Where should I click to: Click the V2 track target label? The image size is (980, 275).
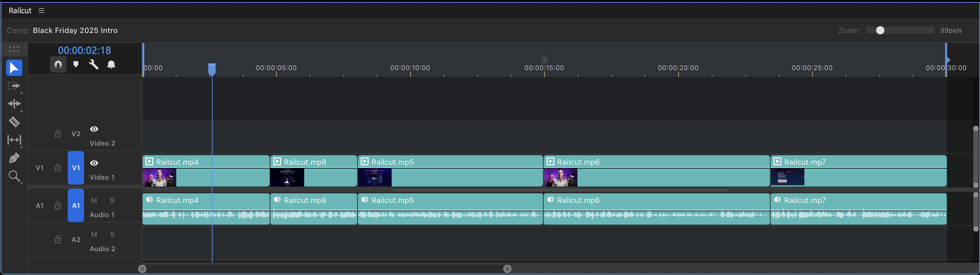coord(76,134)
